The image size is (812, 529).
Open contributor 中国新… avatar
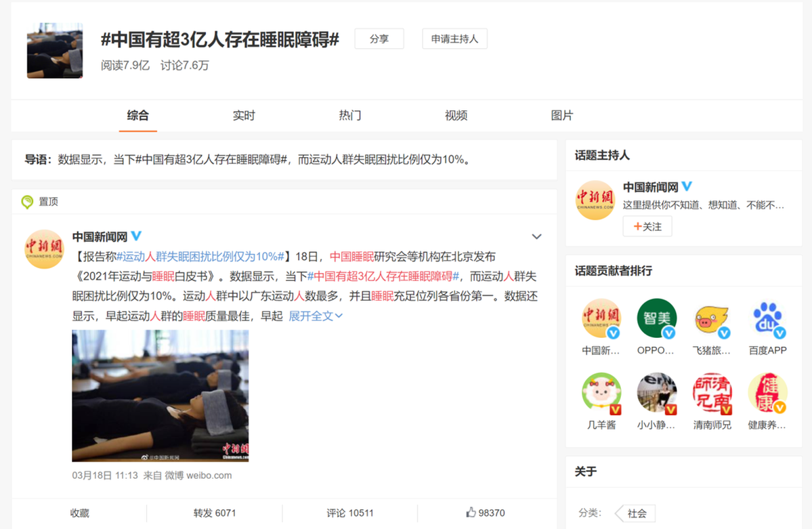601,318
